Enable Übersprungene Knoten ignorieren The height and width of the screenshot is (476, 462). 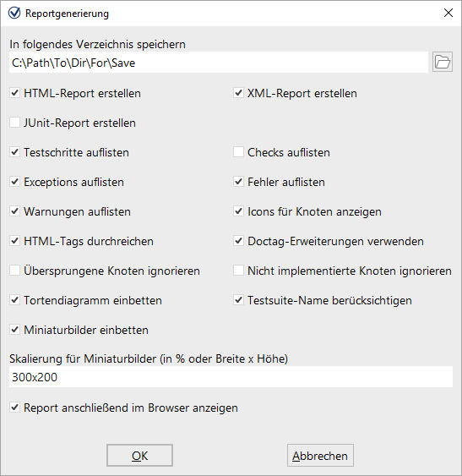[15, 271]
